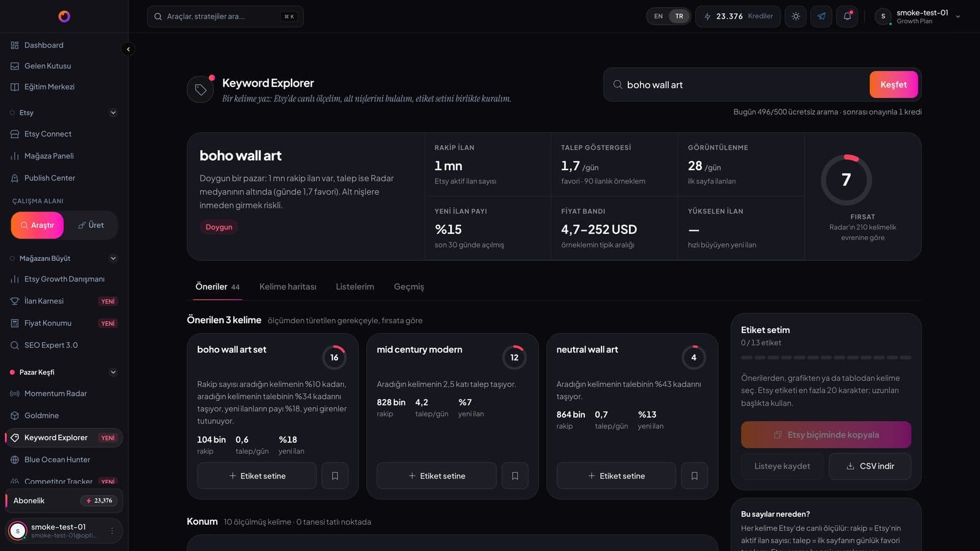Toggle light/dark theme sun icon
The height and width of the screenshot is (551, 980).
pos(796,17)
